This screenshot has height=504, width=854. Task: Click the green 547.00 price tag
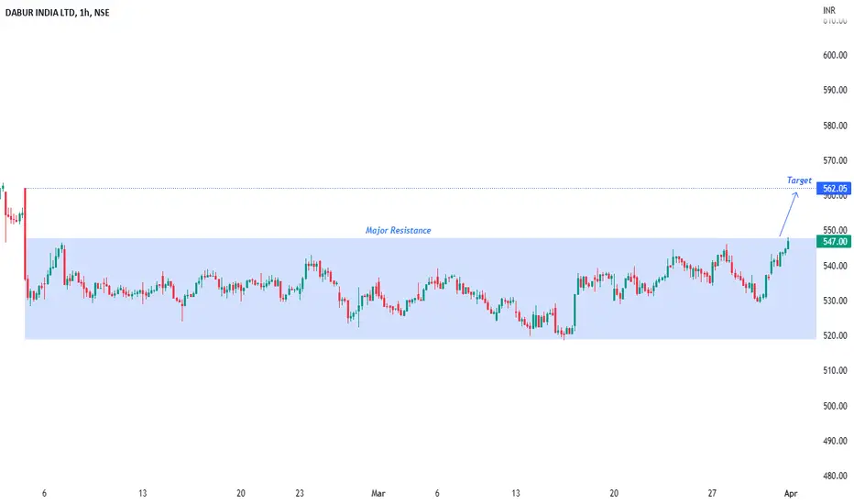click(835, 241)
